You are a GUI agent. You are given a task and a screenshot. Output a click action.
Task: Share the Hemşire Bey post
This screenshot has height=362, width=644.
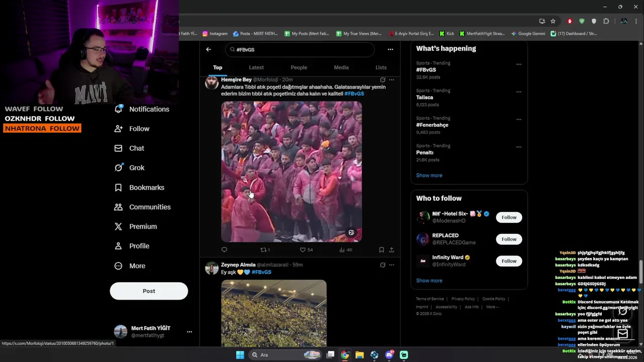[391, 250]
